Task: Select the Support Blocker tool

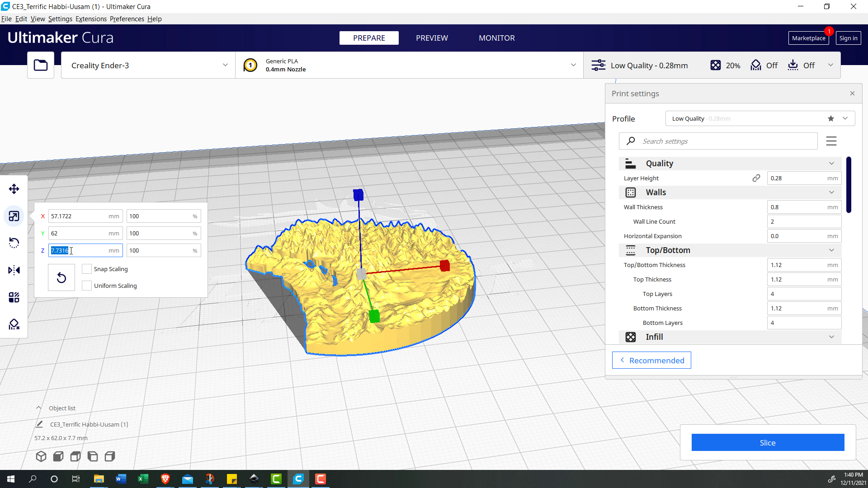Action: 14,324
